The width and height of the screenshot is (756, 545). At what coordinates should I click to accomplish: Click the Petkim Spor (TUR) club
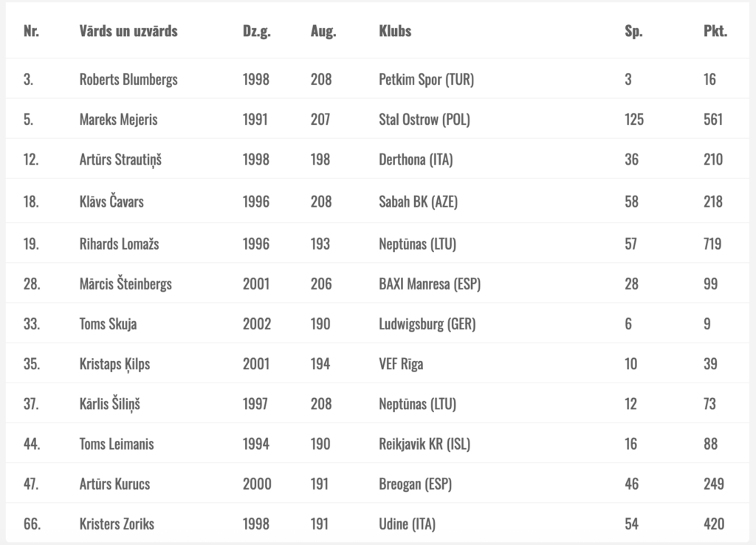(x=426, y=79)
